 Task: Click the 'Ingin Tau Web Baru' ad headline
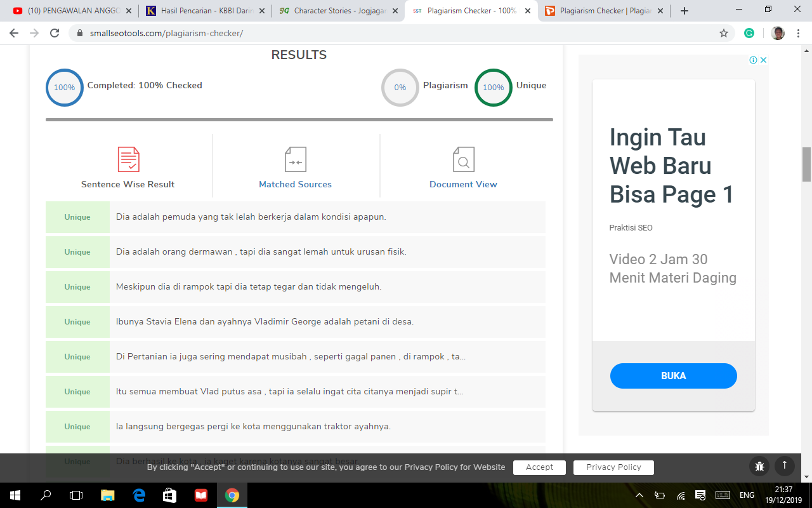click(671, 166)
